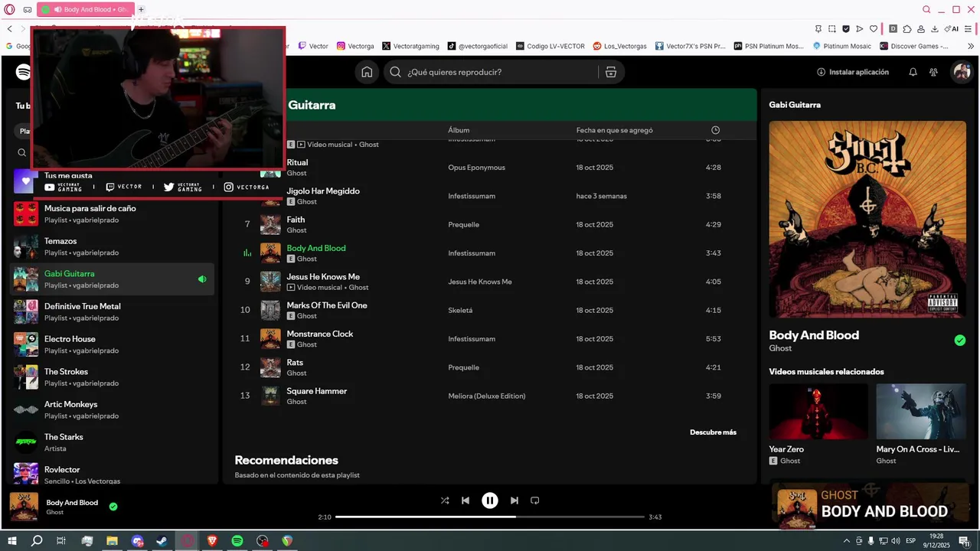Open the browser Easy Setup sliders icon
Viewport: 980px width, 551px height.
(x=968, y=29)
